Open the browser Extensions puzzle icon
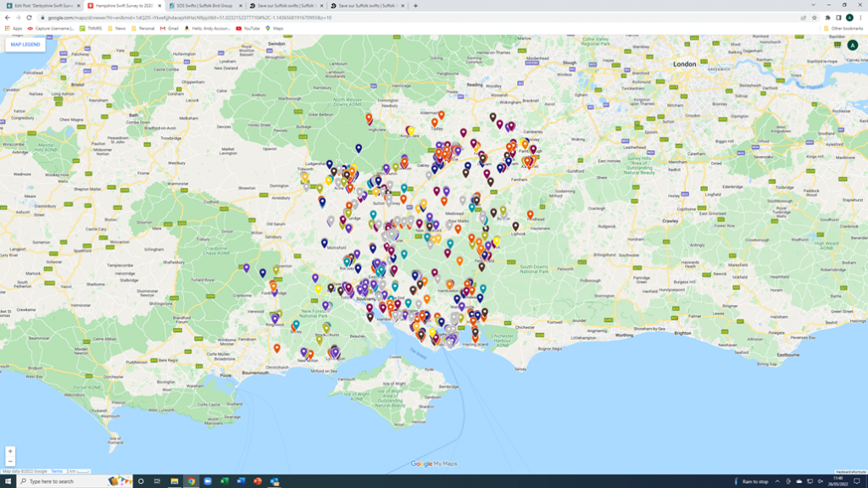Viewport: 868px width, 488px height. (x=828, y=18)
